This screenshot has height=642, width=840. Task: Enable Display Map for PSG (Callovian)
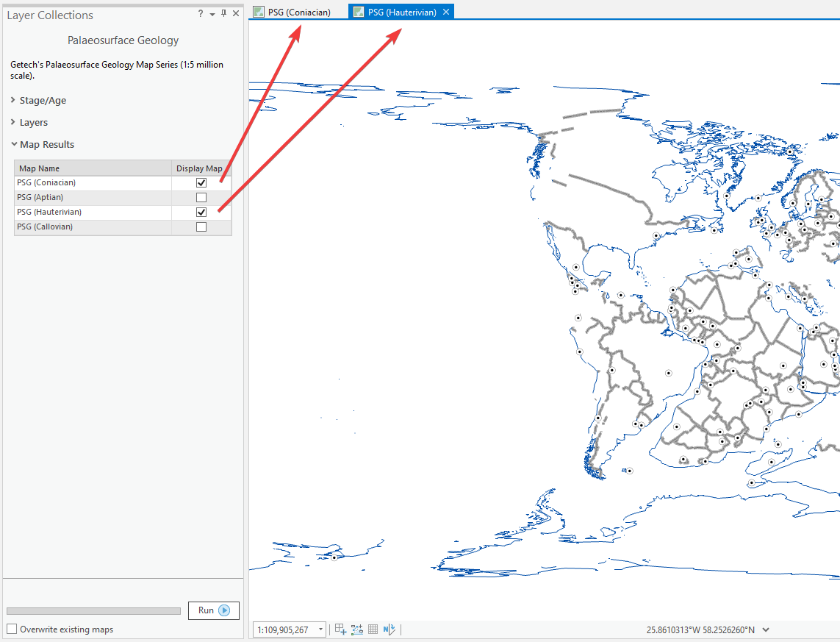[x=201, y=227]
